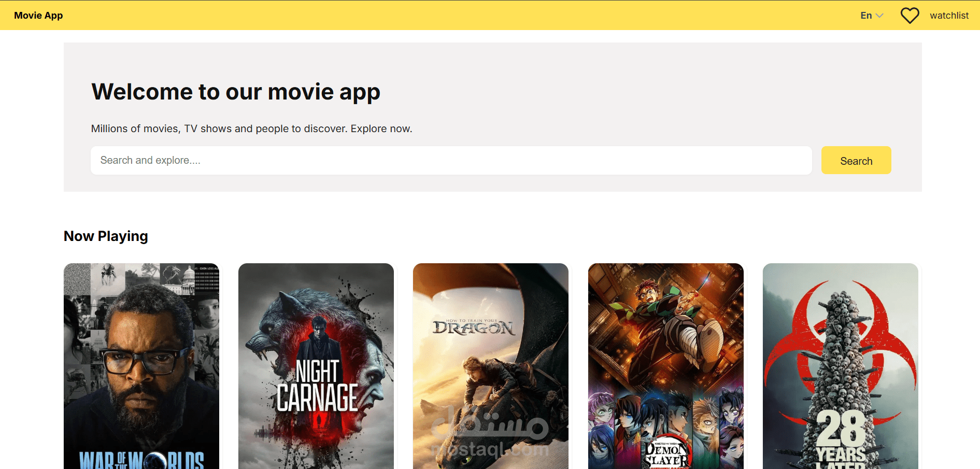Image resolution: width=980 pixels, height=469 pixels.
Task: Go to Movie App home logo
Action: [38, 16]
